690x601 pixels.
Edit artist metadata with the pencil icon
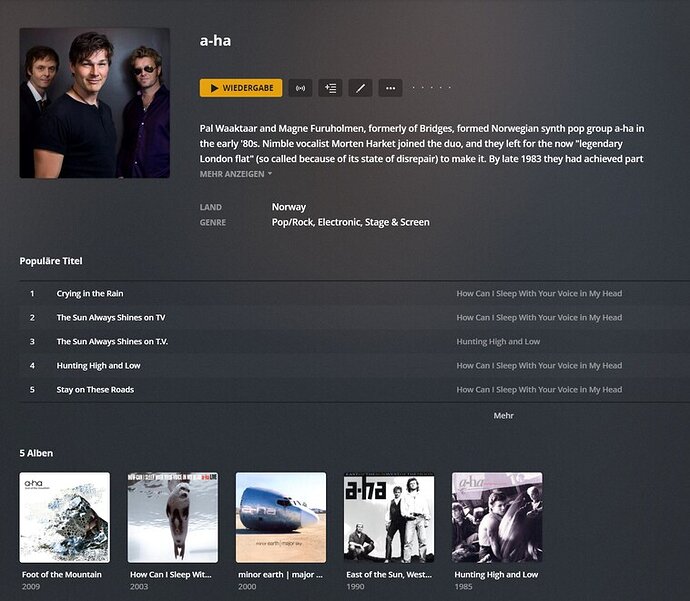click(x=360, y=88)
